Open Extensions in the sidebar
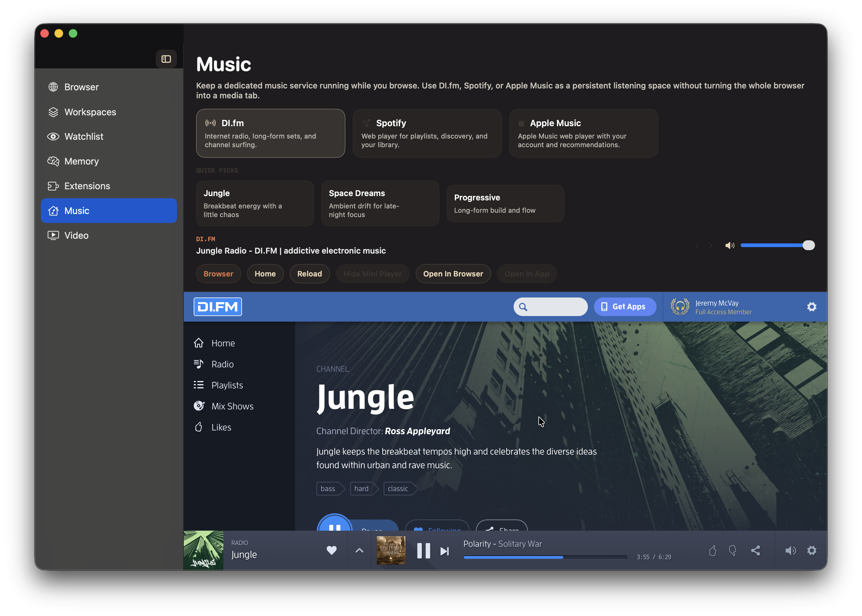The height and width of the screenshot is (616, 862). (109, 186)
